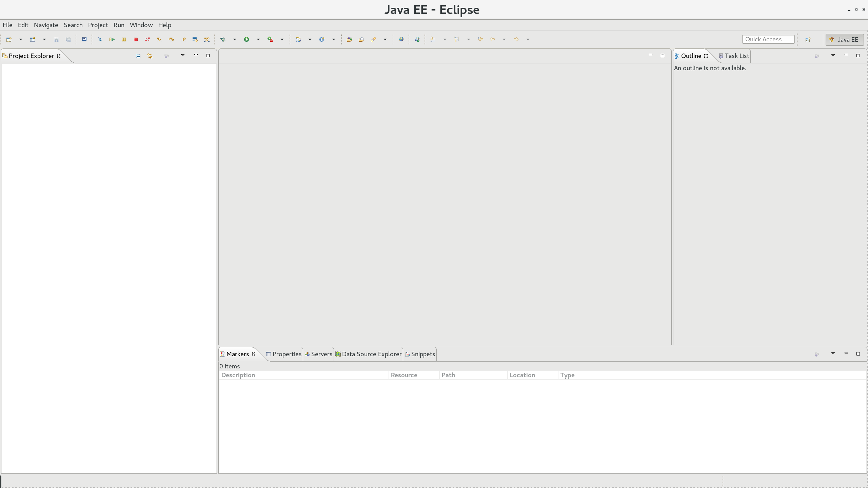The height and width of the screenshot is (488, 868).
Task: Click the Open Web Browser globe icon
Action: pos(401,39)
